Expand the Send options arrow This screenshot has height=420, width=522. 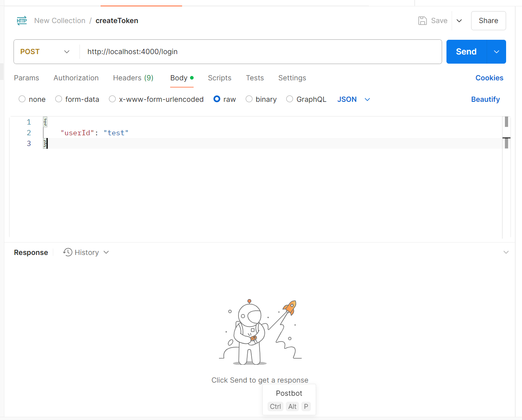[497, 52]
